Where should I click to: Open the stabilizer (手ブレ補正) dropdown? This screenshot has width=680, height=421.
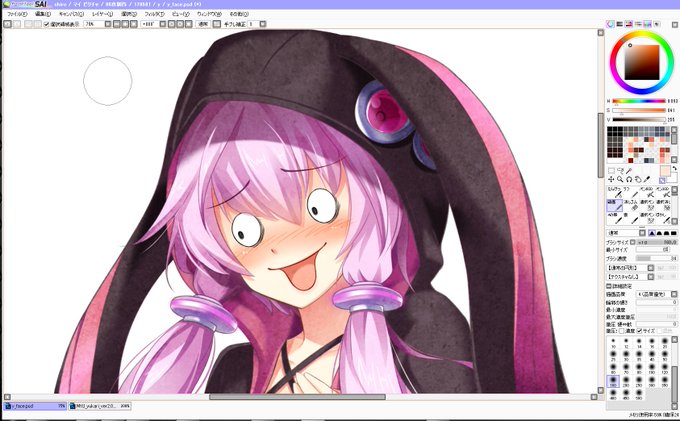coord(263,24)
